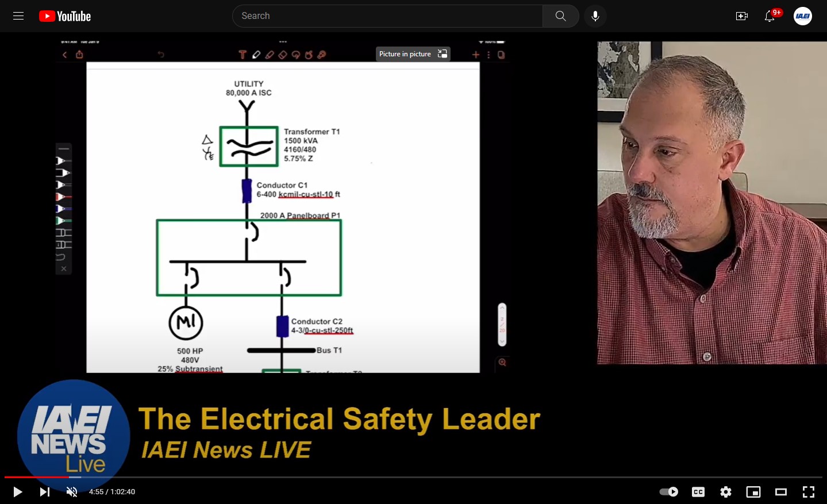
Task: Click inside the YouTube search field
Action: pos(387,16)
